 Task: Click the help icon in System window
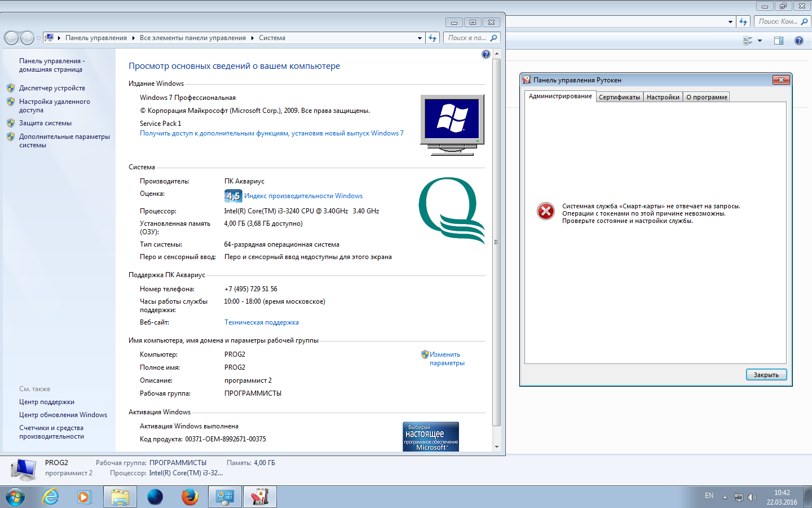(x=486, y=54)
